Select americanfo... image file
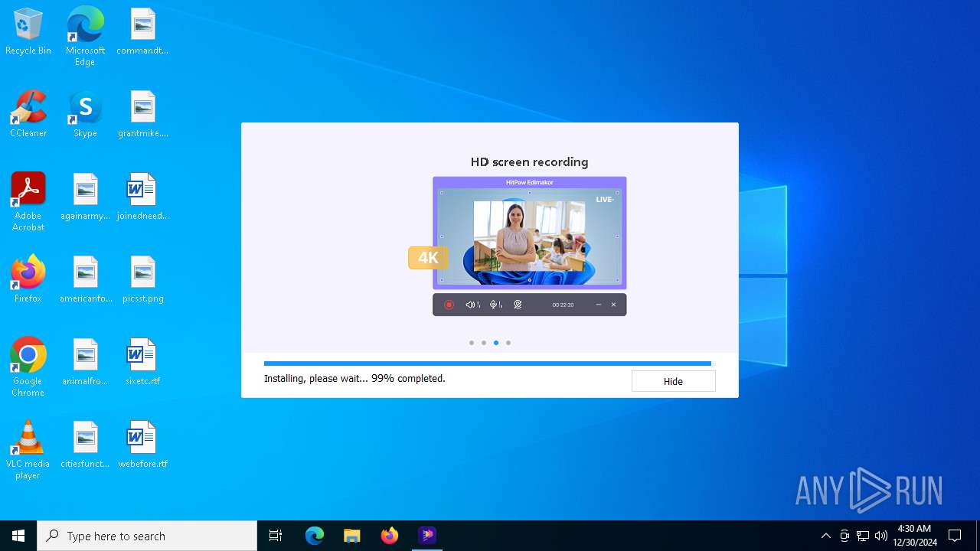The image size is (980, 551). tap(85, 280)
